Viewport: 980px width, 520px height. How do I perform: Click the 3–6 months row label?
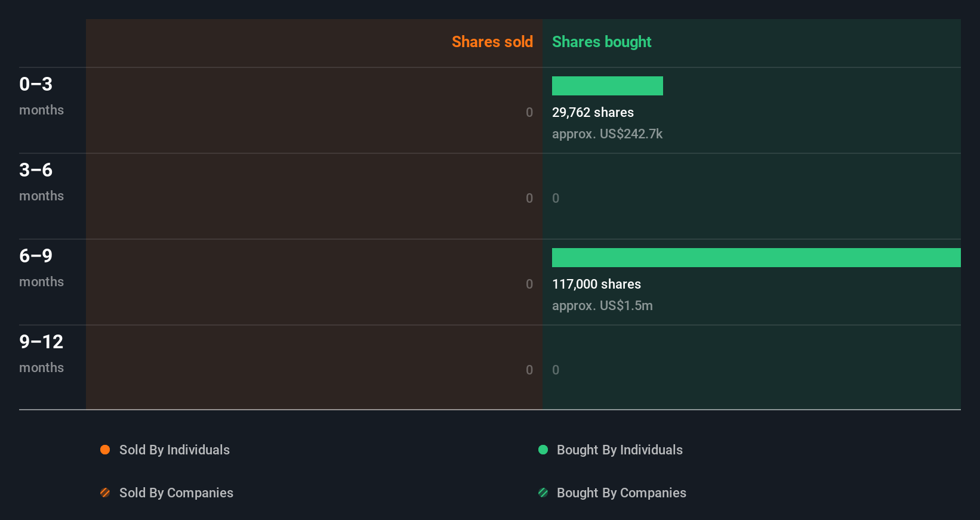pos(41,182)
